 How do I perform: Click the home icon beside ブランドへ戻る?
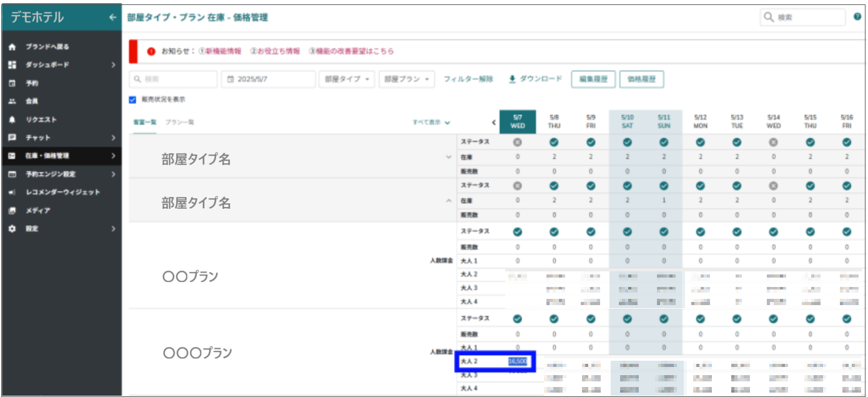12,47
